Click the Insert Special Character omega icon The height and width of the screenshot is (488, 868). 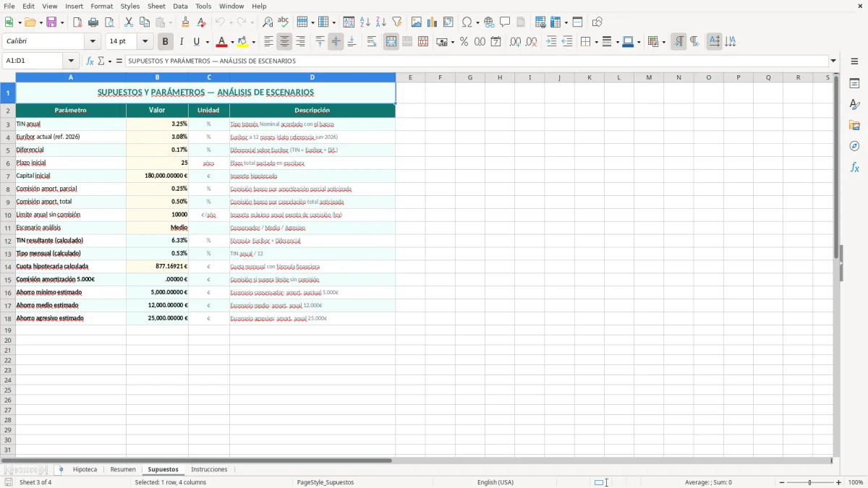click(467, 22)
